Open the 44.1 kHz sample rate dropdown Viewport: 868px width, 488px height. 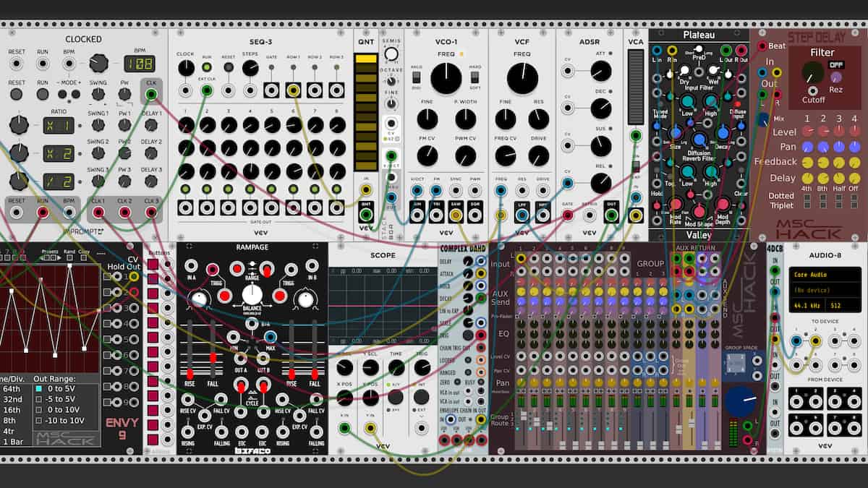[807, 305]
